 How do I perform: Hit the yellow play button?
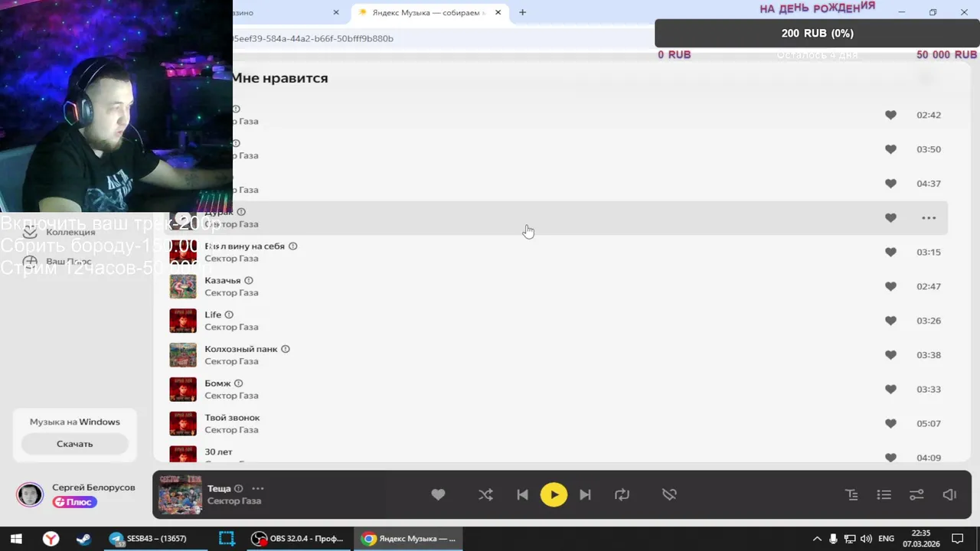(554, 494)
